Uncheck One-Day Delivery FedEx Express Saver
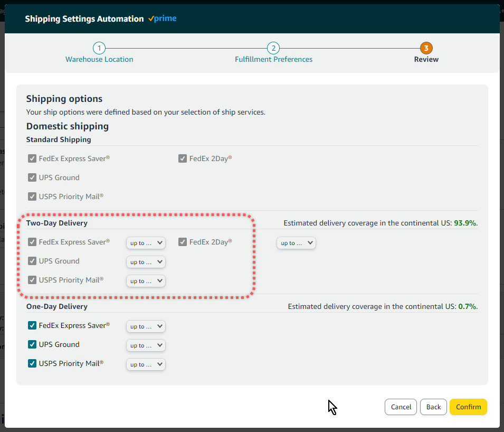This screenshot has height=432, width=504. click(32, 325)
